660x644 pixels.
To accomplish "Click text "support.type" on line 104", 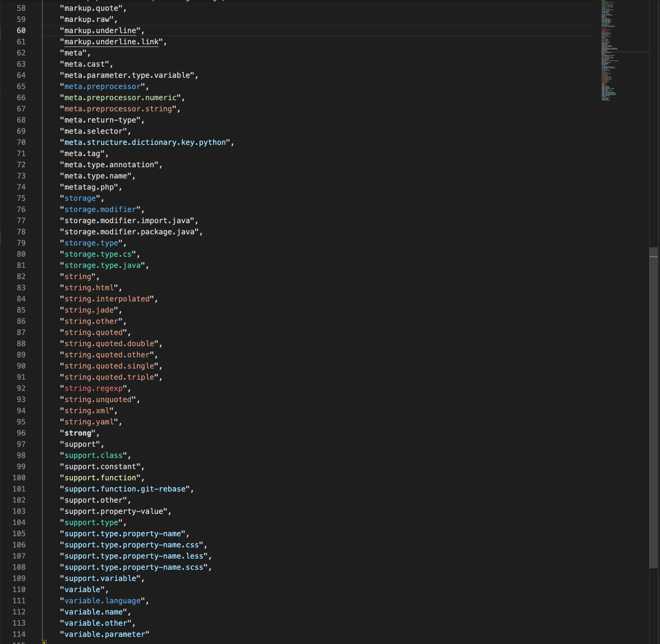I will click(x=92, y=522).
